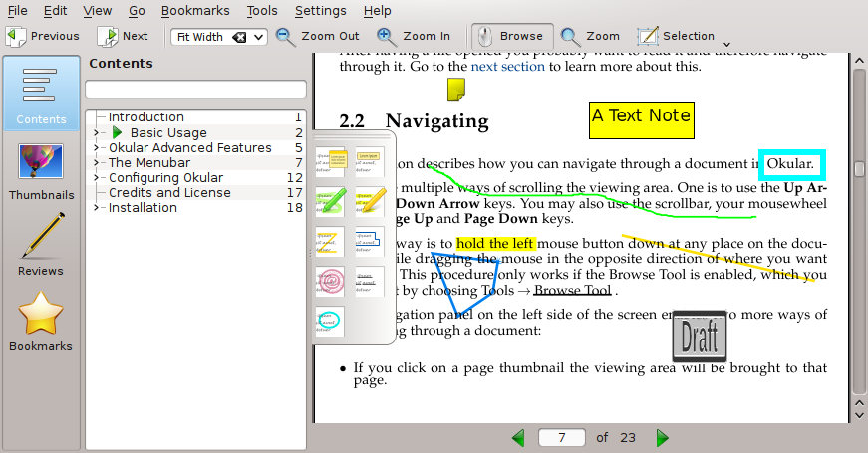Show the Reviews sidebar panel

coord(41,245)
